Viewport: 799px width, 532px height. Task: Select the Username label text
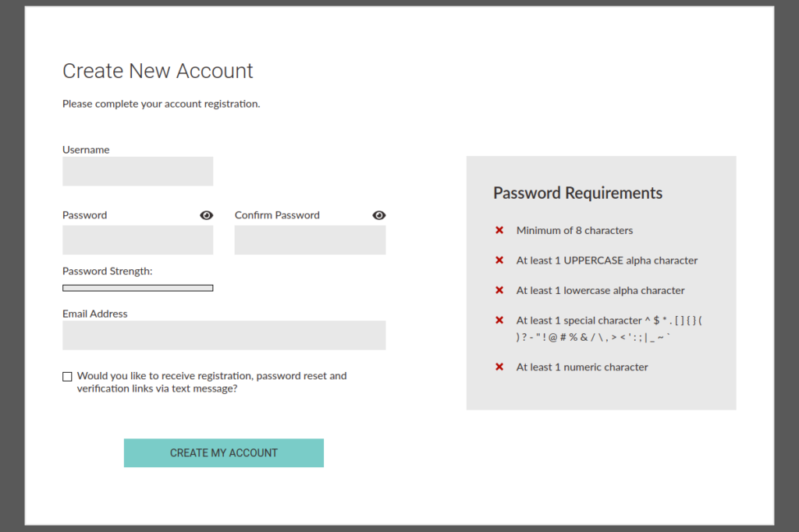point(86,149)
